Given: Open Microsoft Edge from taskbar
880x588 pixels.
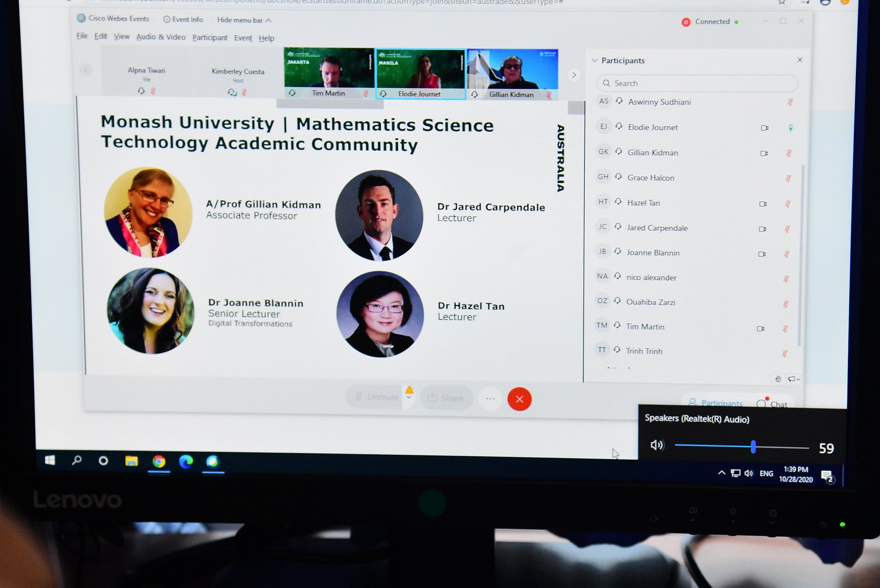Looking at the screenshot, I should (186, 462).
